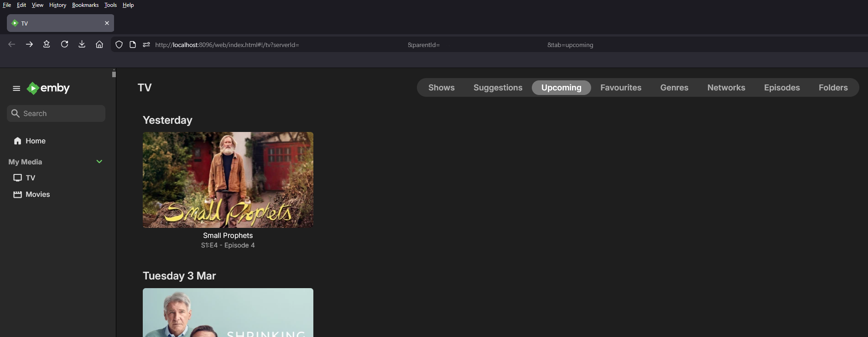This screenshot has width=868, height=337.
Task: Click the tracking protection shield icon
Action: [119, 45]
